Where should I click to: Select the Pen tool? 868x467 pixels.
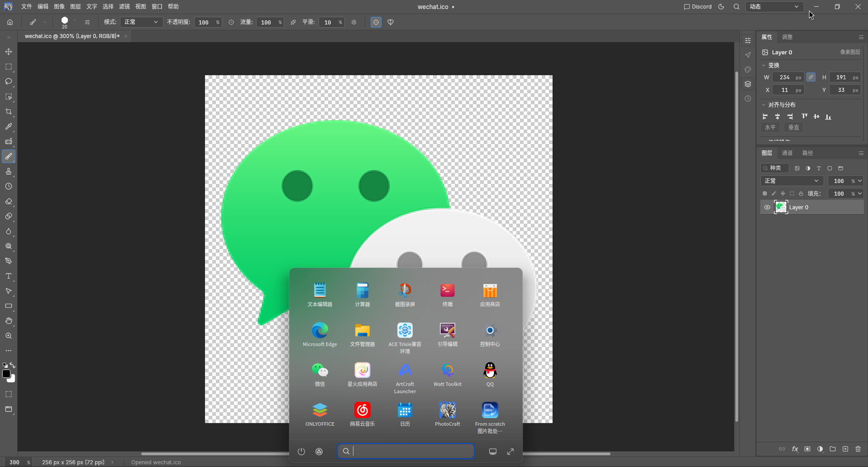point(9,261)
